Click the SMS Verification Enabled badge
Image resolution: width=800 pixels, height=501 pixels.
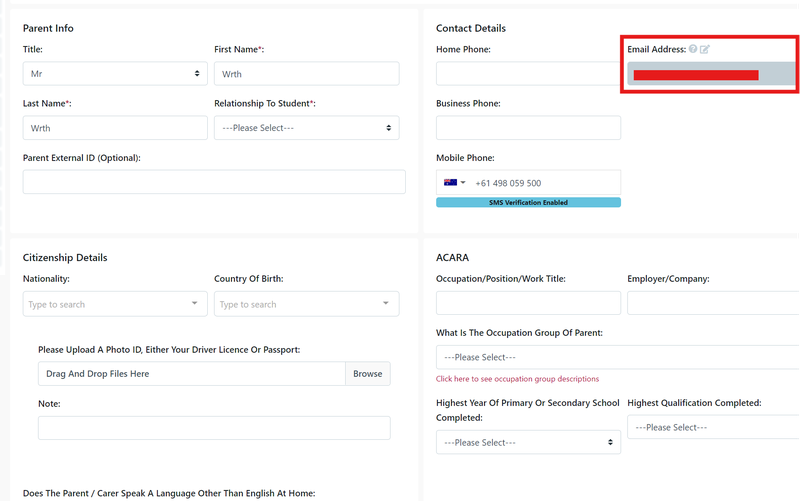click(x=528, y=202)
